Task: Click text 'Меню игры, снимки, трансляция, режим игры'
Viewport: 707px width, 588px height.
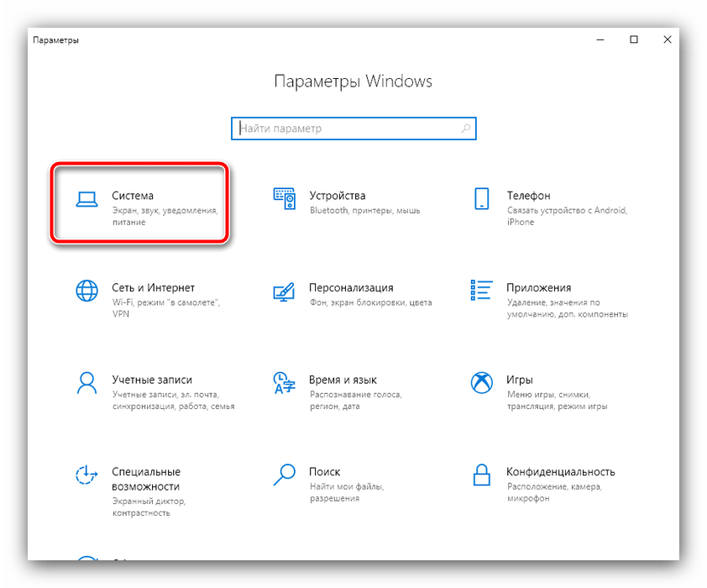Action: tap(558, 400)
